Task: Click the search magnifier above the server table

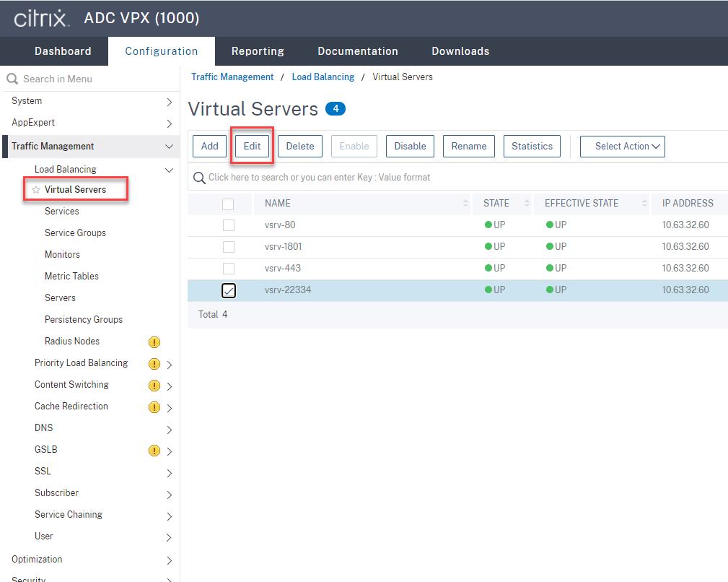Action: click(x=198, y=177)
